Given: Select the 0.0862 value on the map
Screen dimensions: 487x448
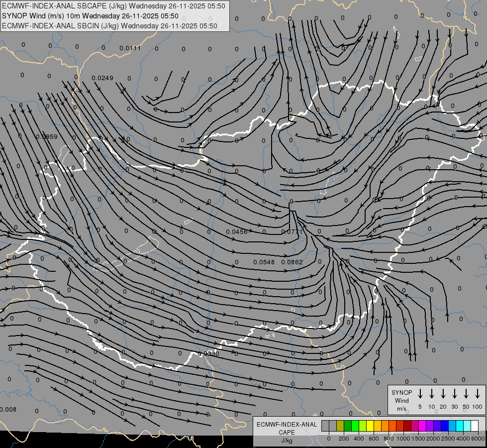Looking at the screenshot, I should click(292, 262).
